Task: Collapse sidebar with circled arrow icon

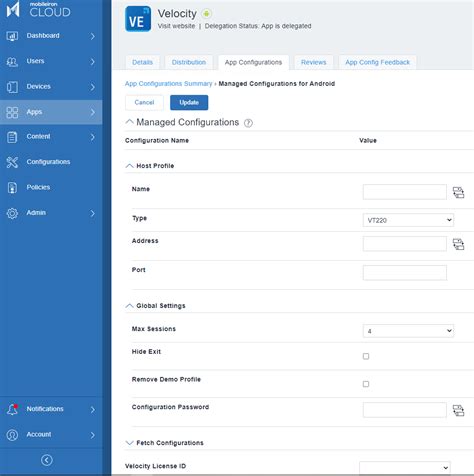Action: pyautogui.click(x=47, y=460)
